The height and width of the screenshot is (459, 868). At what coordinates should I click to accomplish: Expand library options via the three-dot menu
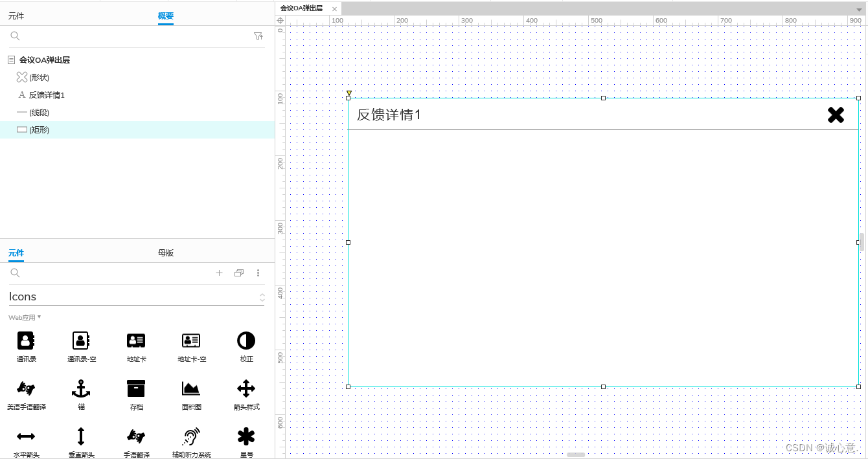[x=258, y=273]
